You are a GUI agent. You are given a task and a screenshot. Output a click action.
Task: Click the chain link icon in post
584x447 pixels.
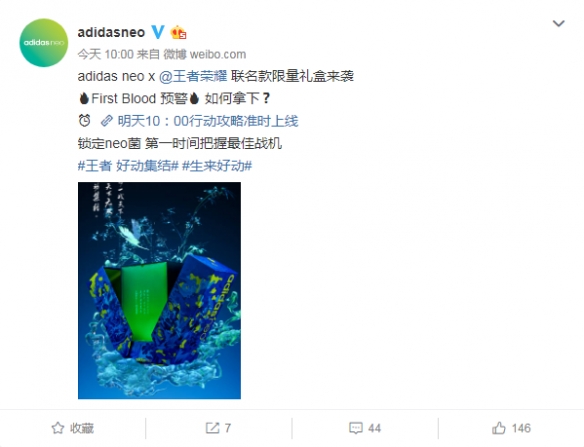coord(107,121)
